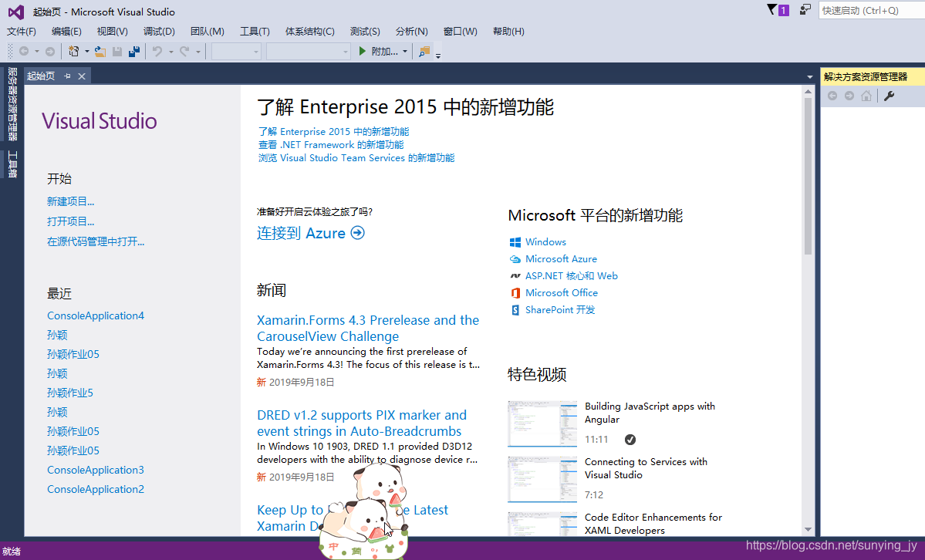
Task: Open the New Project dropdown arrow
Action: 86,52
